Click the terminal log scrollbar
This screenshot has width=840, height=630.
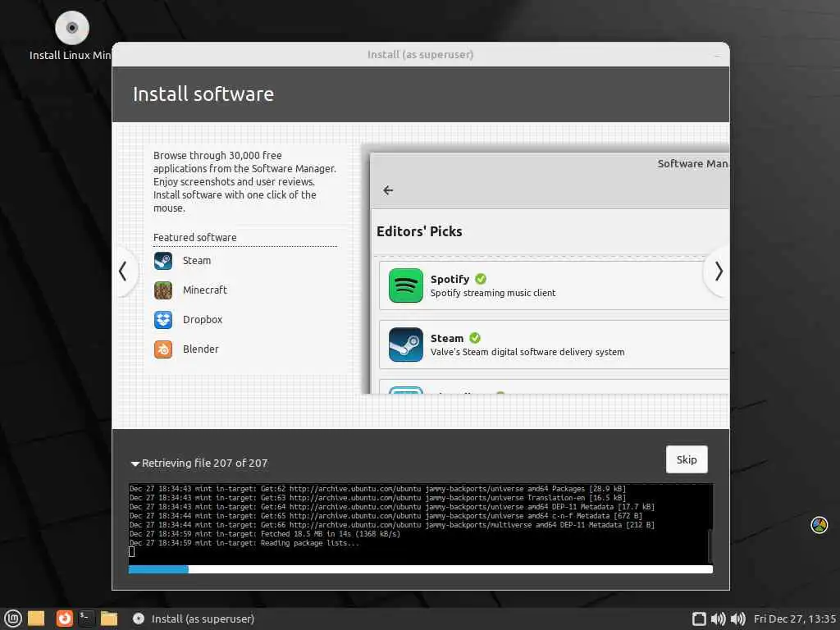coord(710,546)
